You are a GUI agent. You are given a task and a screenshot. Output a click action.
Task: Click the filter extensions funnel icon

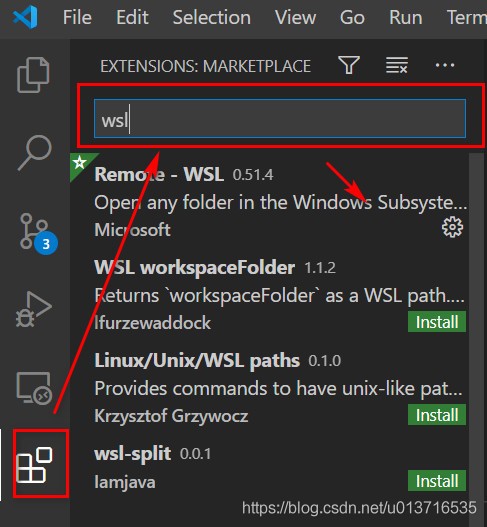coord(349,65)
